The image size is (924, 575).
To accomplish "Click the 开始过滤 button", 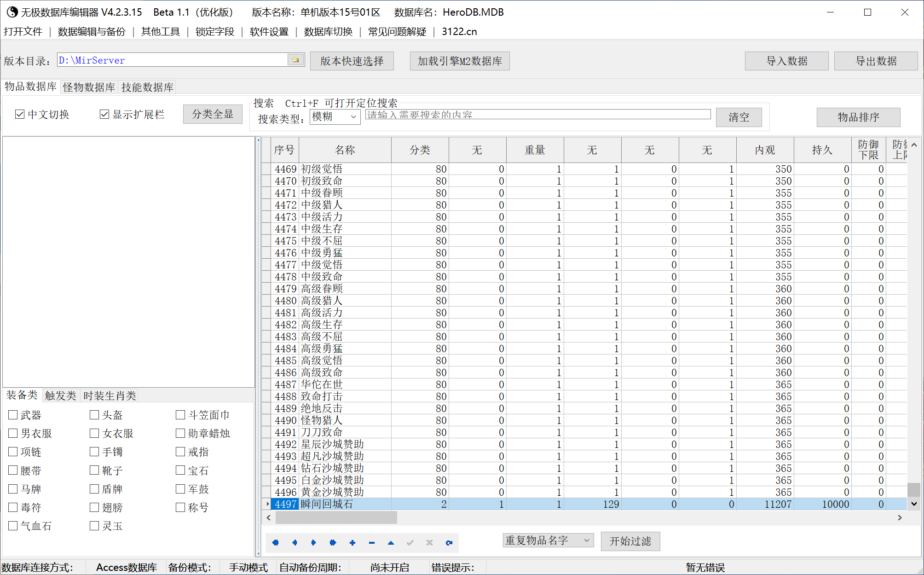I will coord(630,541).
